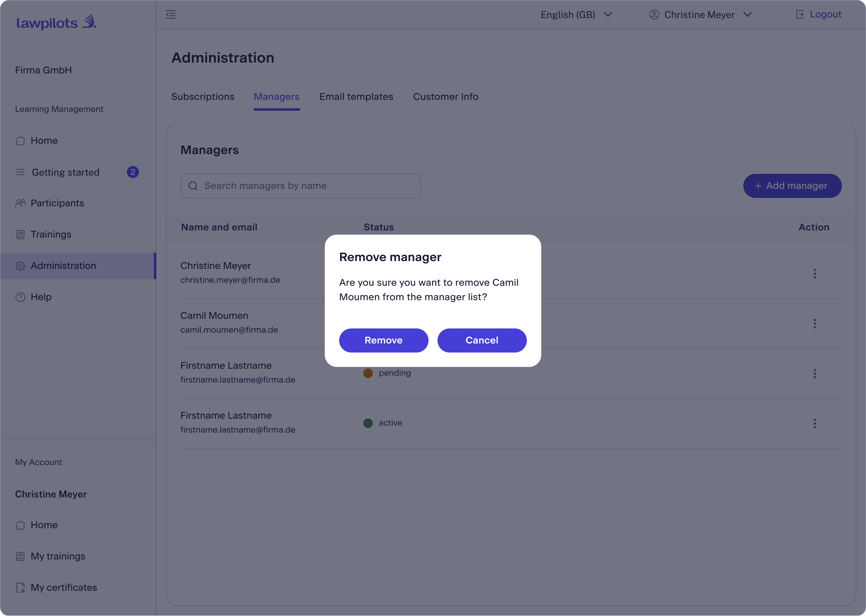This screenshot has width=866, height=616.
Task: Open action menu for Christine Meyer row
Action: (x=815, y=274)
